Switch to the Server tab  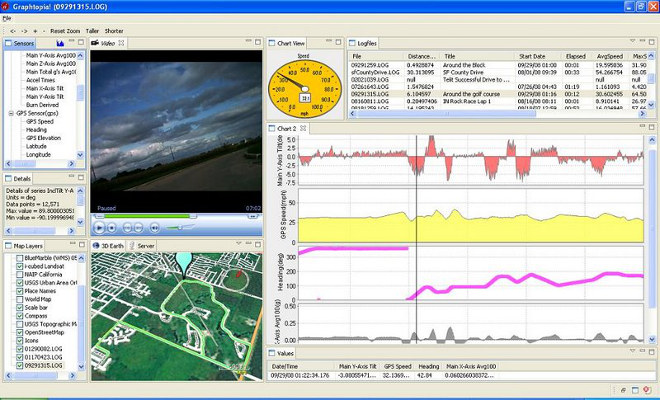pyautogui.click(x=145, y=244)
